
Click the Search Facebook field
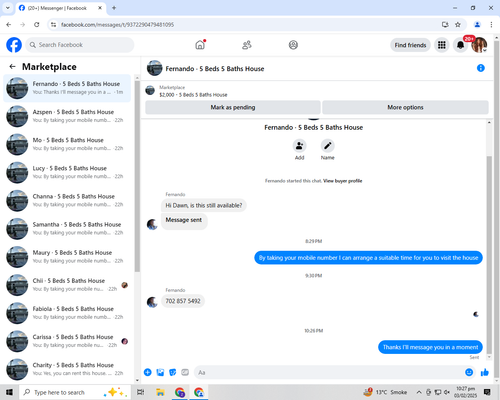coord(80,45)
